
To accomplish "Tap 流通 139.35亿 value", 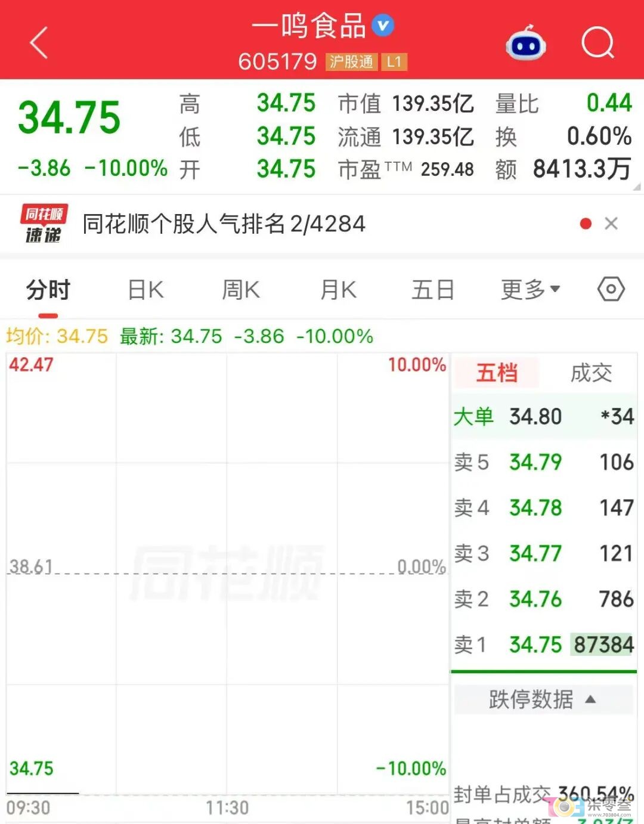I will click(x=432, y=137).
